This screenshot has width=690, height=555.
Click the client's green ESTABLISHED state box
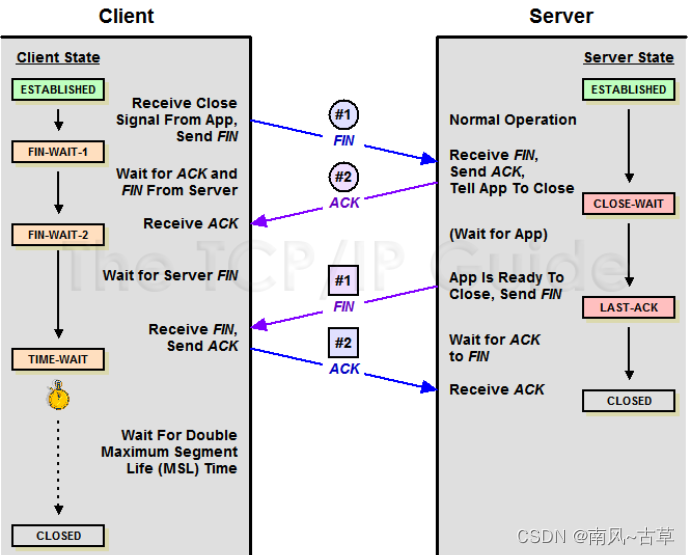[x=58, y=89]
